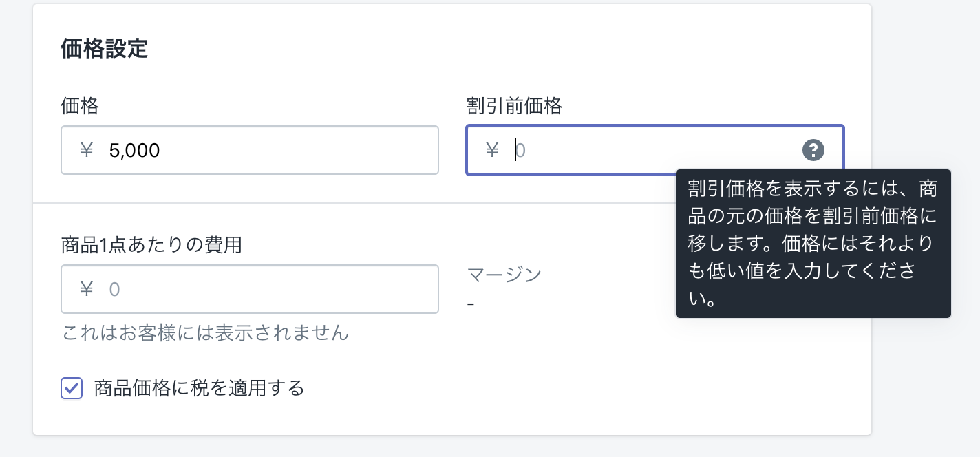Click the 価格 field label
Viewport: 980px width, 457px height.
80,106
